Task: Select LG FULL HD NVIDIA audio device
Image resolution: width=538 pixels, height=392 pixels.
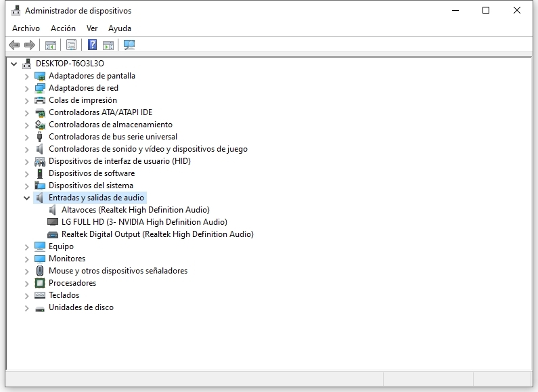Action: (144, 222)
